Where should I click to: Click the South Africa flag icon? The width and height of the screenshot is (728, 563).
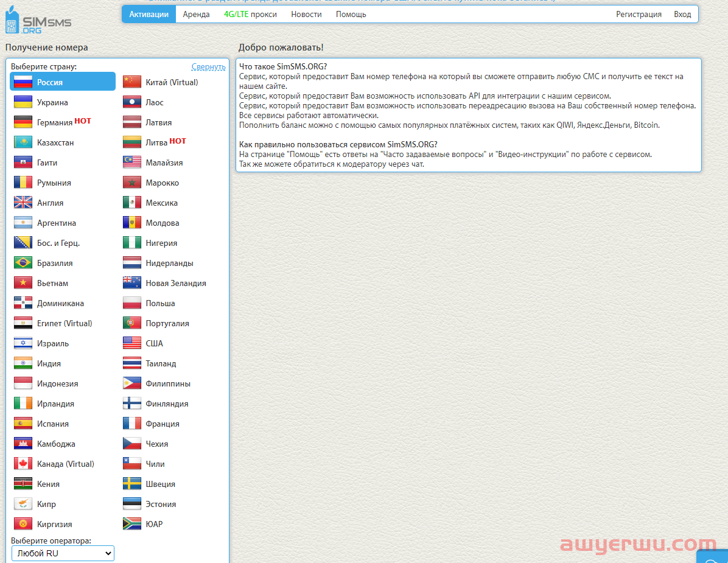click(132, 524)
